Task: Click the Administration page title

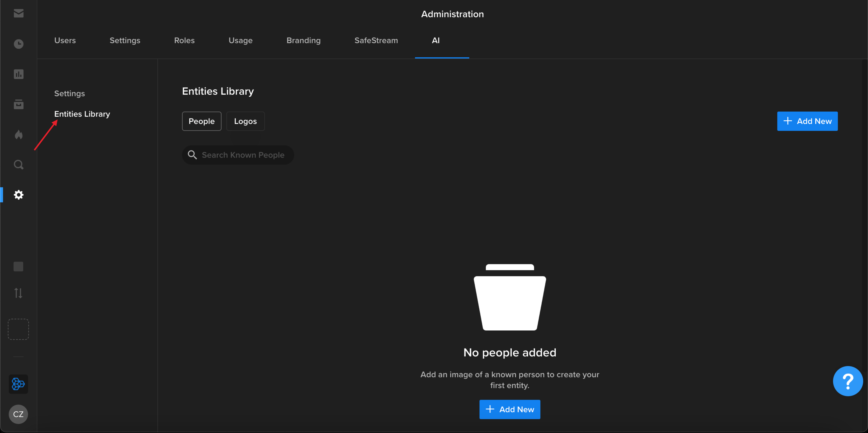Action: pos(452,14)
